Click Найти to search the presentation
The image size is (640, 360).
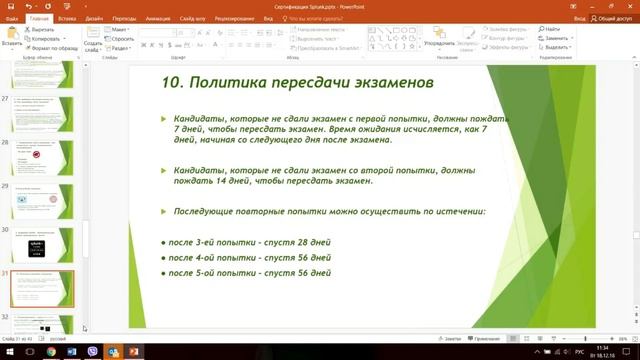(549, 29)
